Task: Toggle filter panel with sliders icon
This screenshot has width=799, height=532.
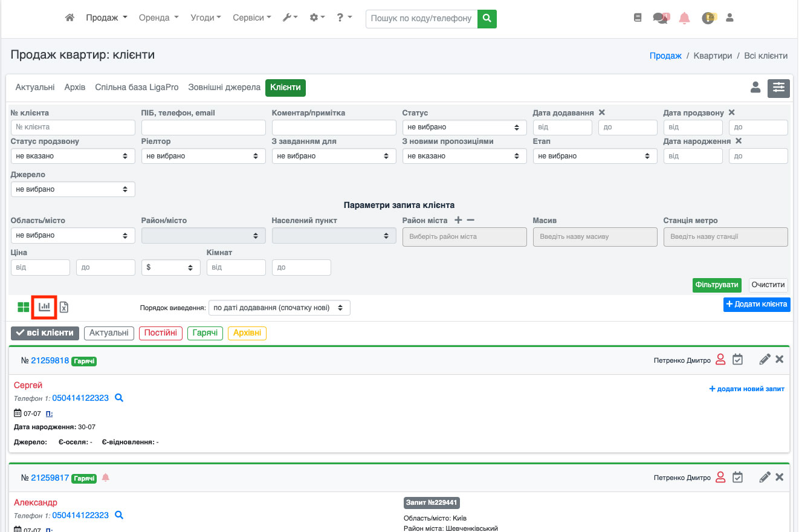Action: 778,88
